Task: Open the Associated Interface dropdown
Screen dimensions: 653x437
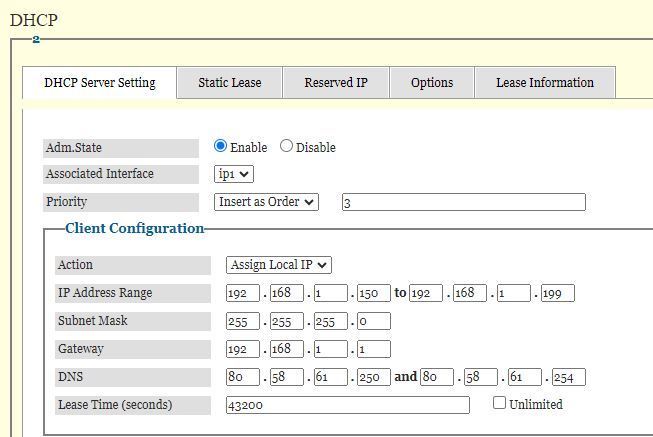Action: [x=235, y=174]
